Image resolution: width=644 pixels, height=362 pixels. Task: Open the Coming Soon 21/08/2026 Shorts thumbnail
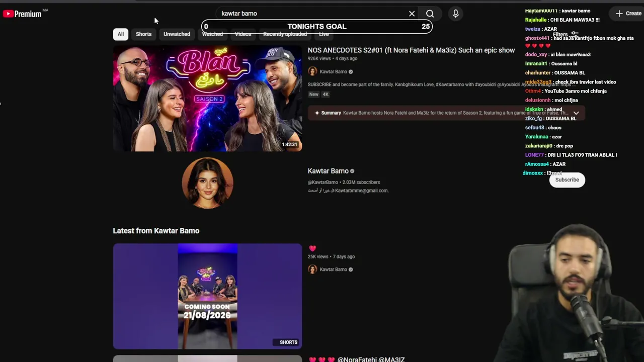[207, 296]
